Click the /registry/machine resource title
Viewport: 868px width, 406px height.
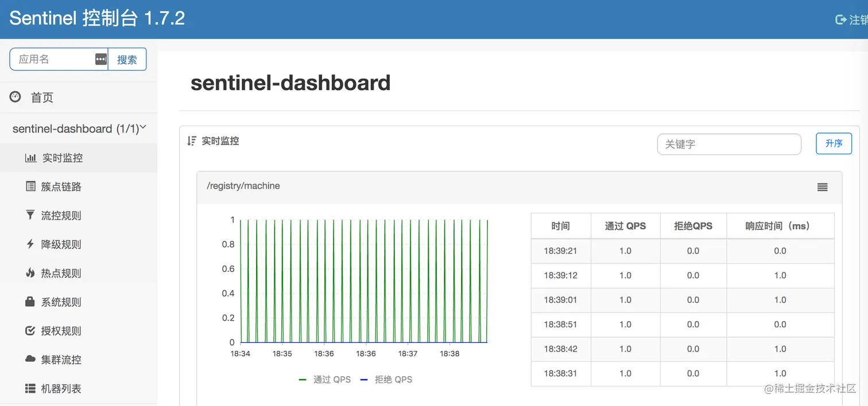[x=243, y=186]
